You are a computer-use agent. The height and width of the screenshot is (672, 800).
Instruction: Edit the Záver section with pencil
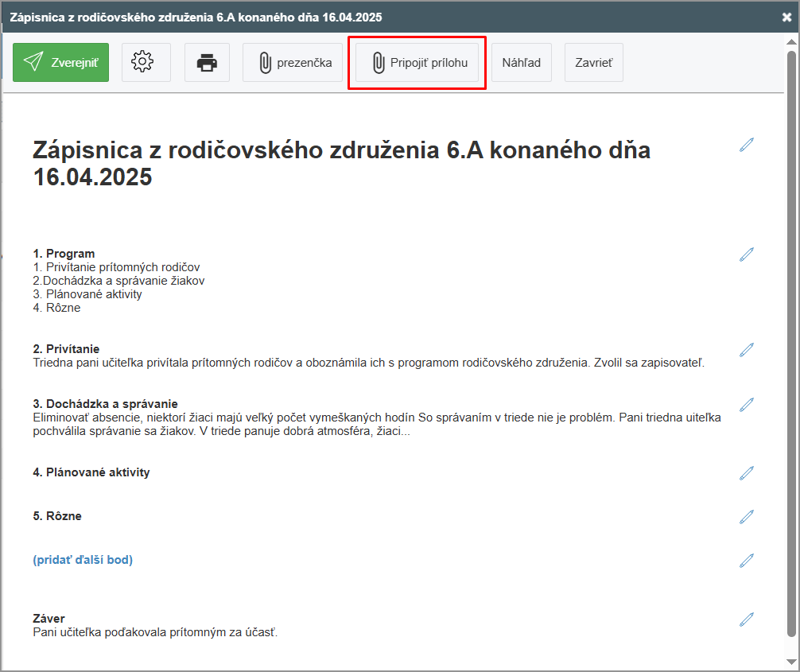tap(746, 620)
